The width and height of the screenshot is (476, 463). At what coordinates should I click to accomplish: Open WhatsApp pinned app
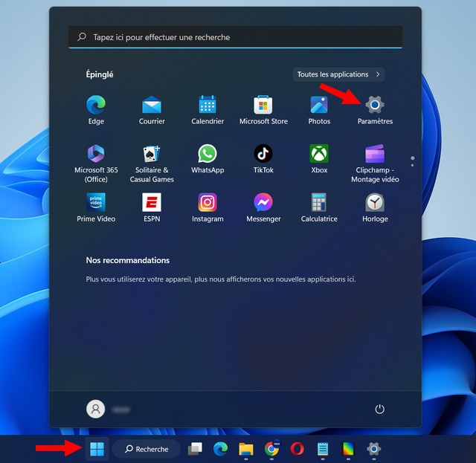(208, 159)
